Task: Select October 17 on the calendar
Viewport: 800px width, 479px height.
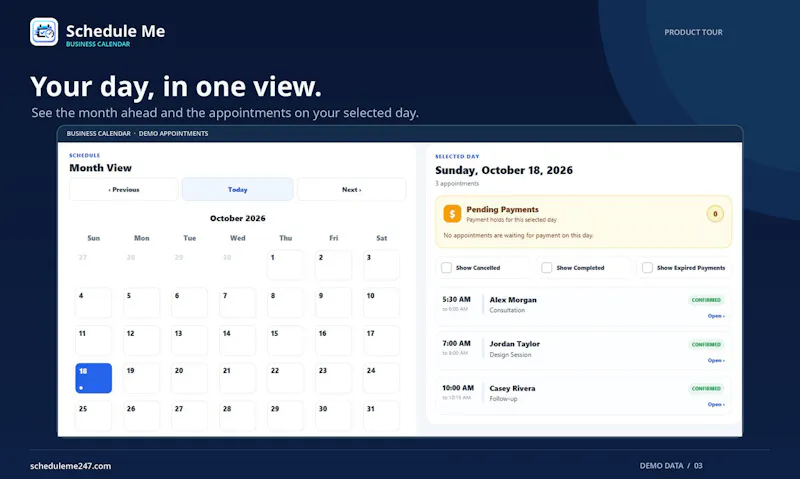Action: point(381,340)
